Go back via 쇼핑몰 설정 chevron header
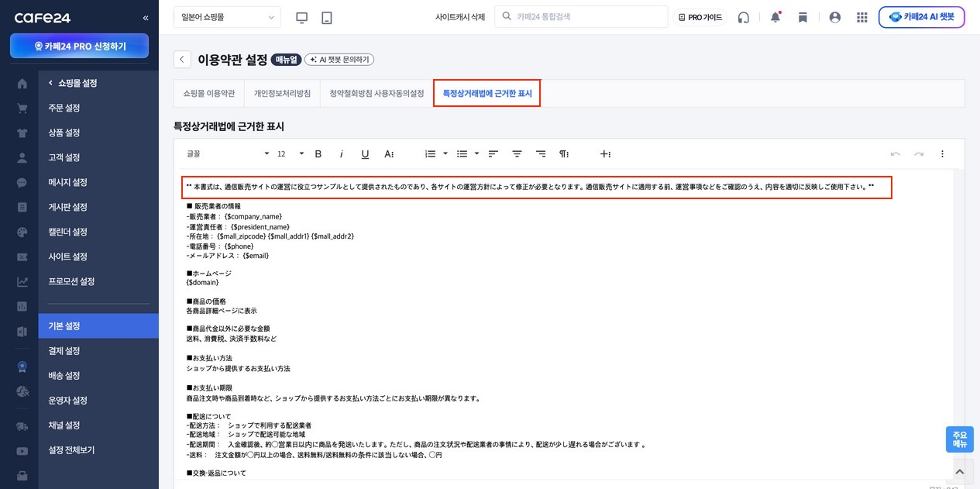 point(72,83)
